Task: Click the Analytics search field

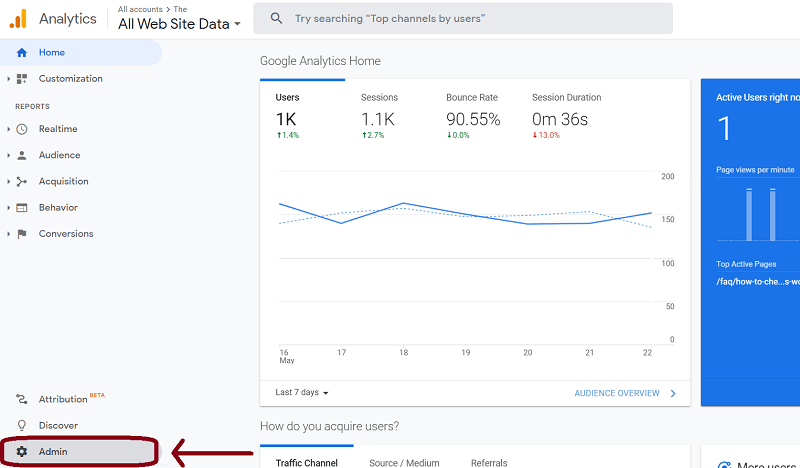Action: pyautogui.click(x=470, y=19)
